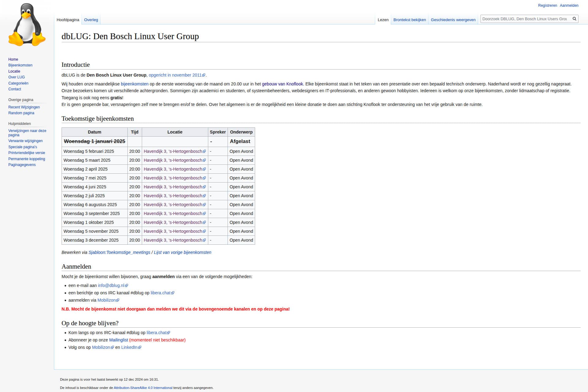The width and height of the screenshot is (588, 392).
Task: Switch to Brontekst bekijken tab
Action: [x=409, y=20]
